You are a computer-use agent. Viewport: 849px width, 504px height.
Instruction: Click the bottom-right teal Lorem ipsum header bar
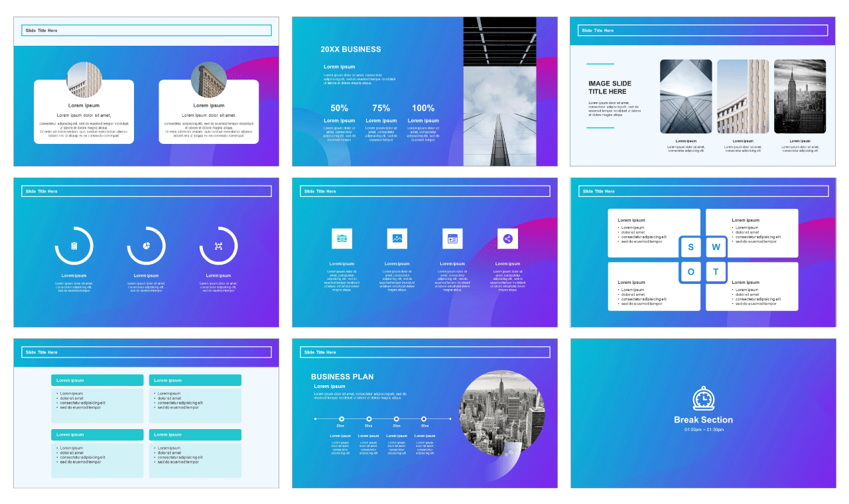[195, 435]
